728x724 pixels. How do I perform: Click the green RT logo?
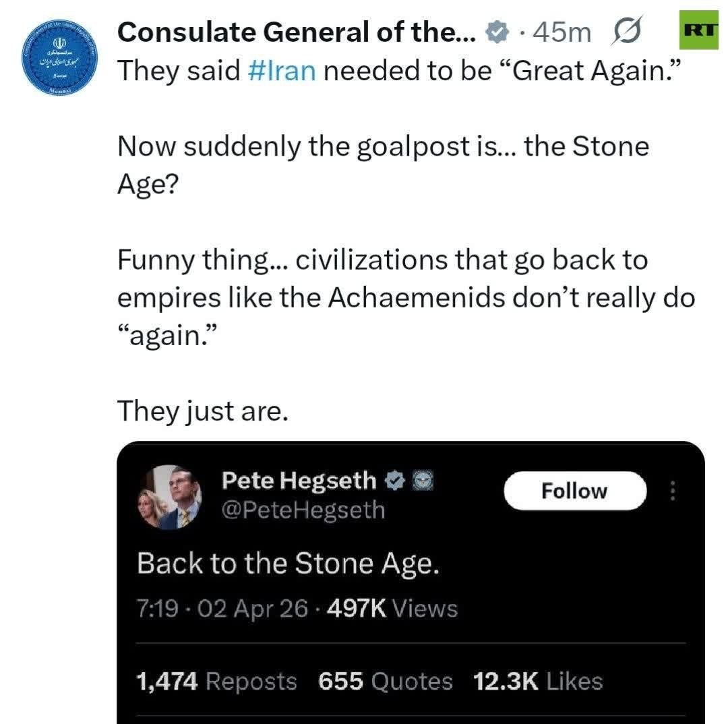tap(702, 30)
